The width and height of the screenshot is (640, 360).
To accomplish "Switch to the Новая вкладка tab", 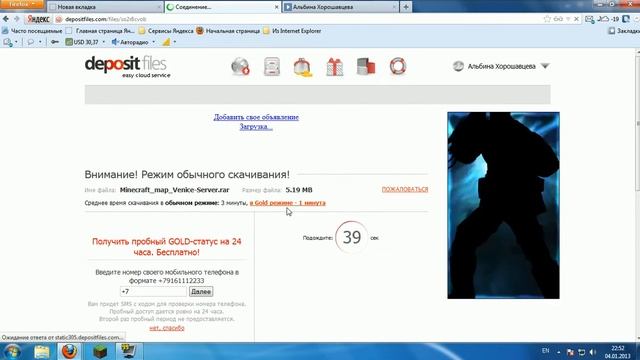I will click(104, 7).
